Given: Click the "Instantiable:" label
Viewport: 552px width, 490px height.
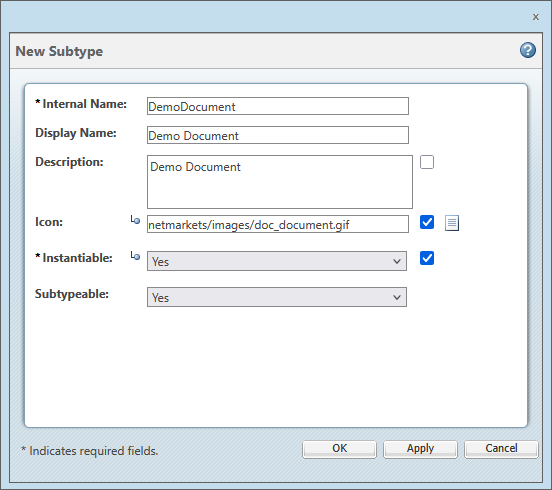Looking at the screenshot, I should point(77,258).
